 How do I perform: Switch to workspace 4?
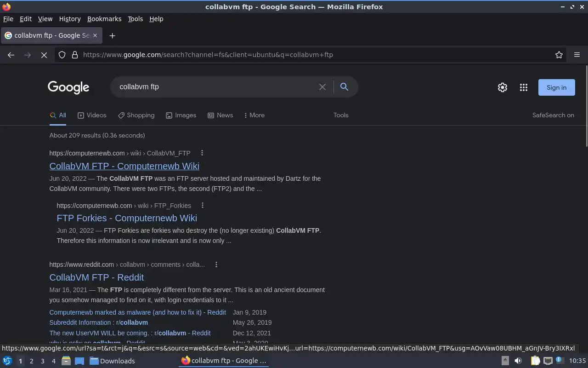[x=53, y=361]
